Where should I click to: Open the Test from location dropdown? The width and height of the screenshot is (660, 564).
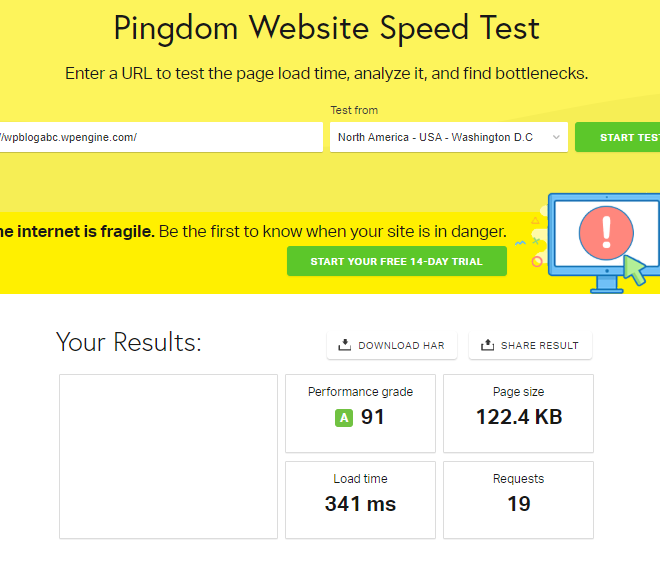tap(449, 137)
